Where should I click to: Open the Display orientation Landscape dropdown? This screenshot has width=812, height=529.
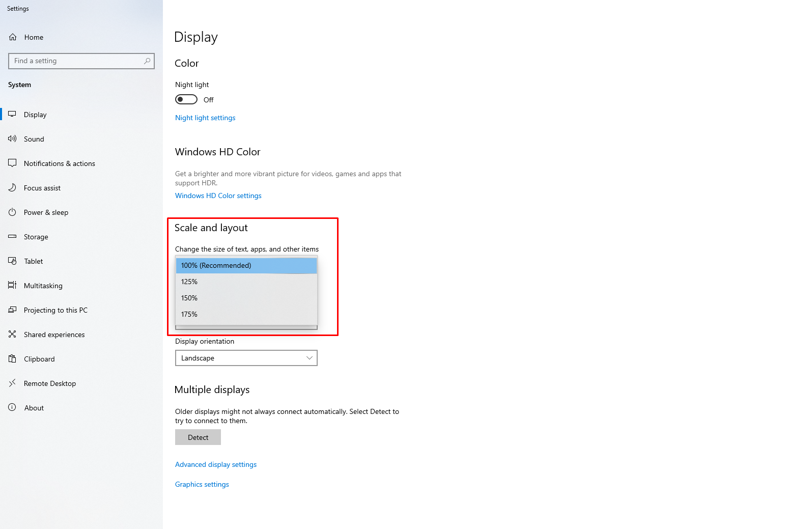click(246, 358)
